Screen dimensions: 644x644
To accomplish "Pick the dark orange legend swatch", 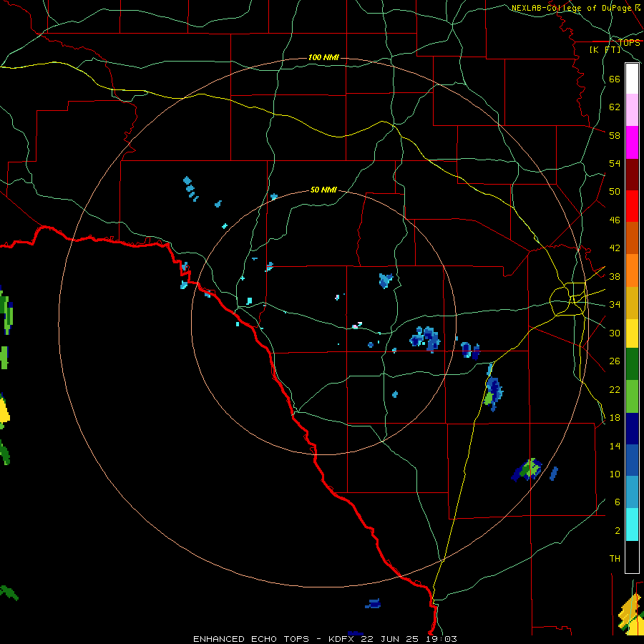I will coord(632,238).
